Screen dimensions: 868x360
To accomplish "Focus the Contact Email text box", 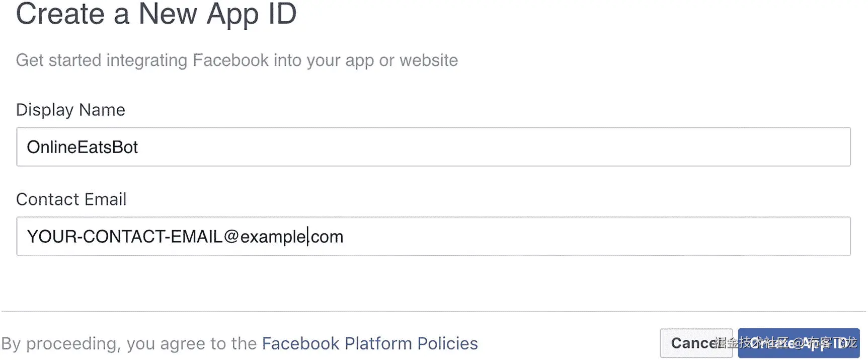I will (433, 236).
